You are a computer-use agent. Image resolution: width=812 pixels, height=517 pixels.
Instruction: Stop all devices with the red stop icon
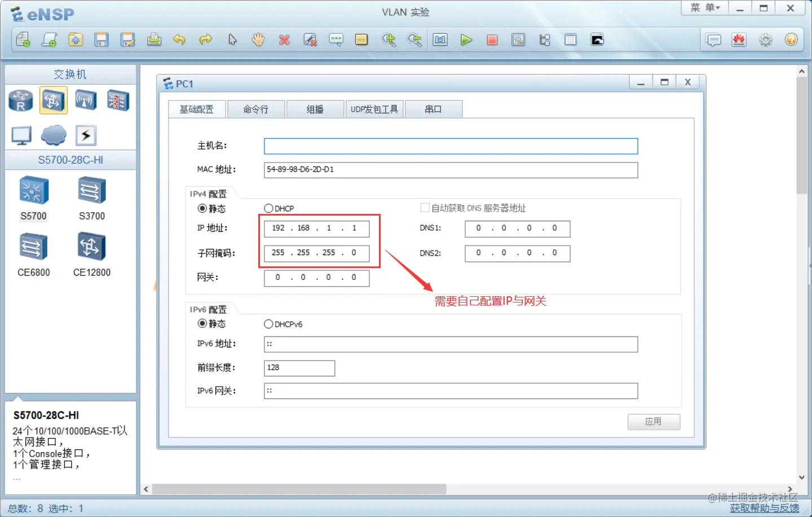point(492,40)
